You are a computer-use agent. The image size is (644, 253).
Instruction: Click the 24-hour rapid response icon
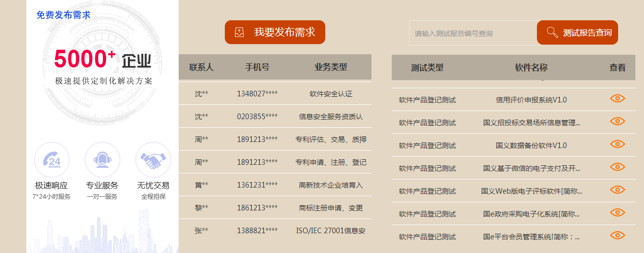point(51,160)
